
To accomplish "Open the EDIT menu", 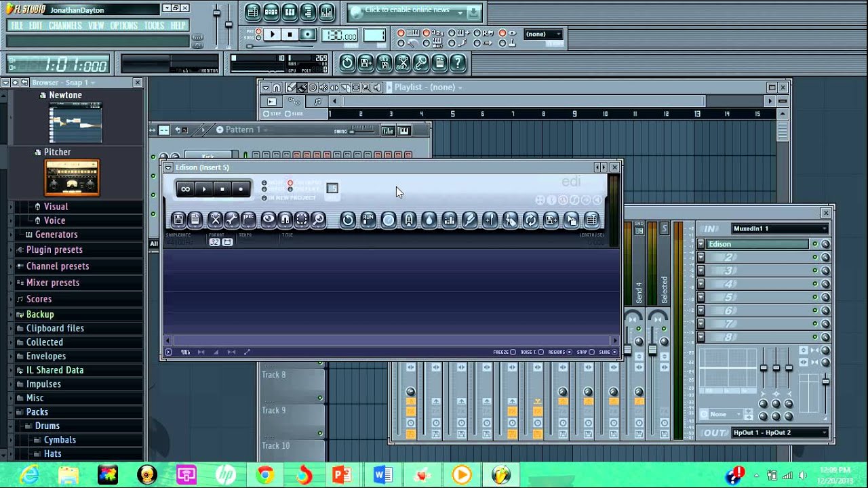I will (36, 25).
